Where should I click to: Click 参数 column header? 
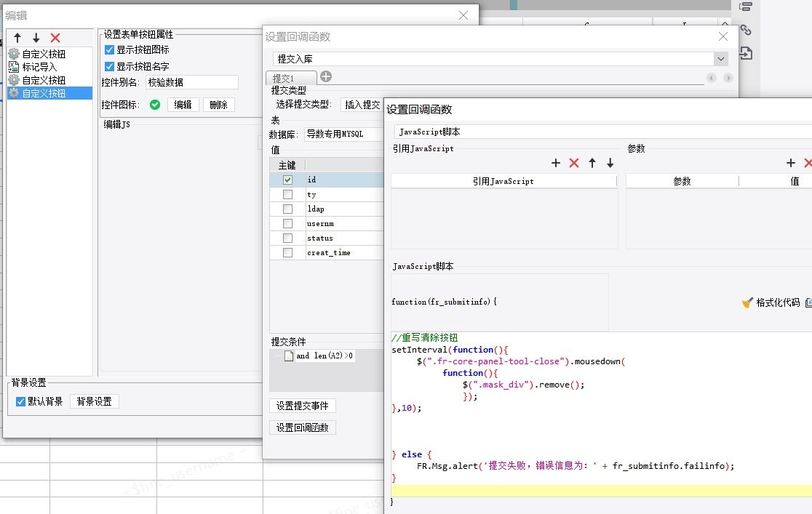tap(682, 181)
